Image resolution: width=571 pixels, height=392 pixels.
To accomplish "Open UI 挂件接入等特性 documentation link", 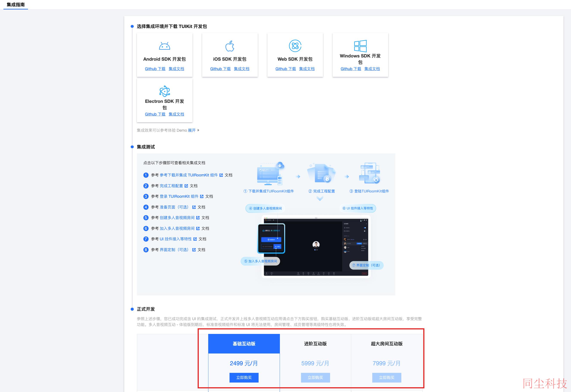I will (176, 239).
